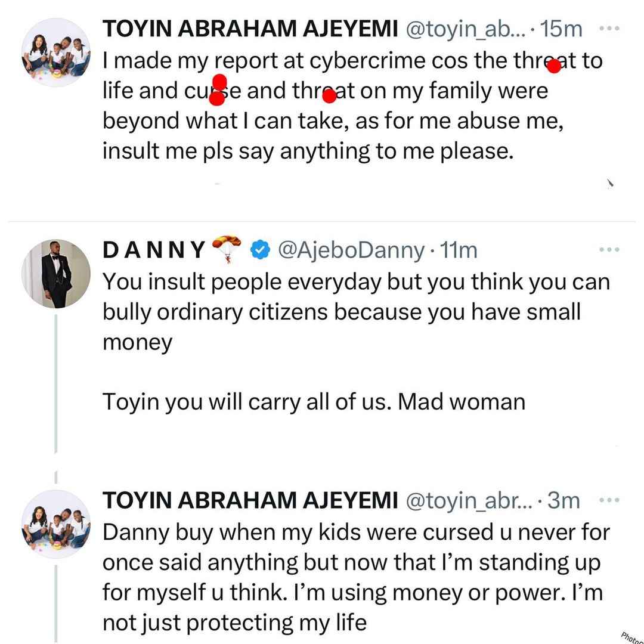Click the 11m timestamp on Danny's tweet
The height and width of the screenshot is (644, 644).
tap(459, 250)
